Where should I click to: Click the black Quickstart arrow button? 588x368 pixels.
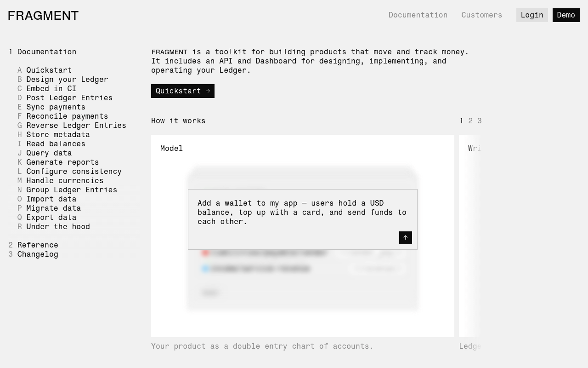(x=183, y=91)
